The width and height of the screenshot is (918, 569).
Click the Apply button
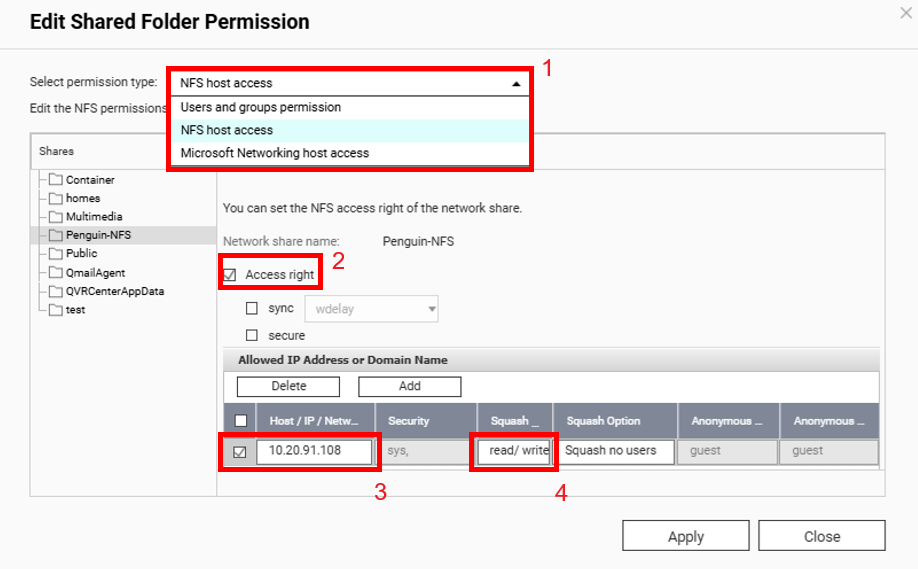coord(685,537)
